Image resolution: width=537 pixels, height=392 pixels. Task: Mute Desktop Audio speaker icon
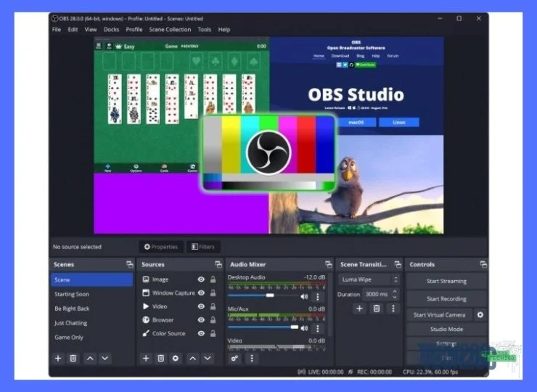[304, 296]
